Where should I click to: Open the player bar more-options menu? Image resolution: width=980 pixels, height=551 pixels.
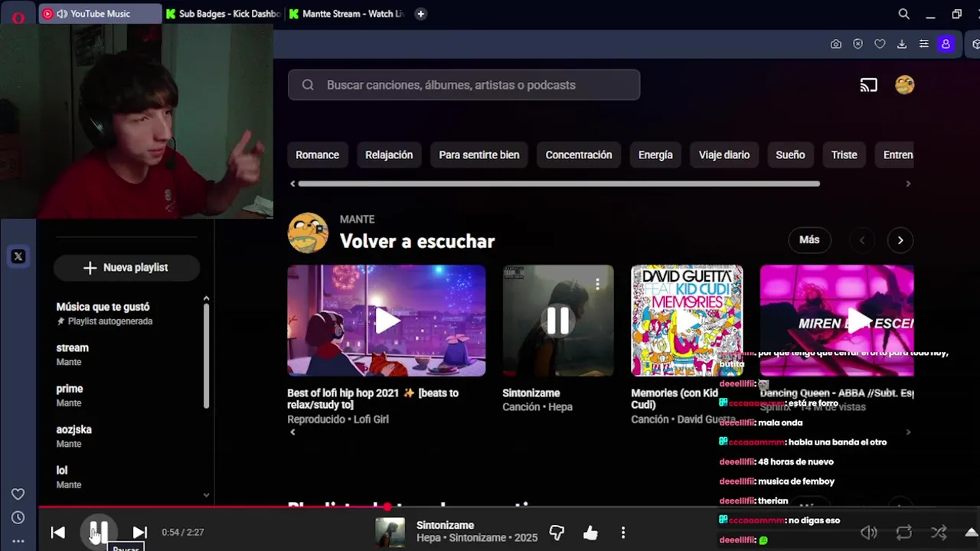click(x=623, y=533)
